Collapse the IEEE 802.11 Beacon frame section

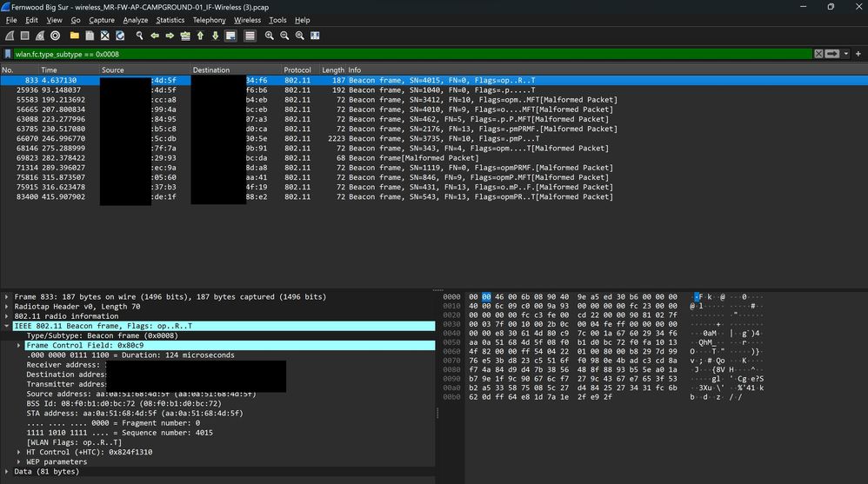8,326
